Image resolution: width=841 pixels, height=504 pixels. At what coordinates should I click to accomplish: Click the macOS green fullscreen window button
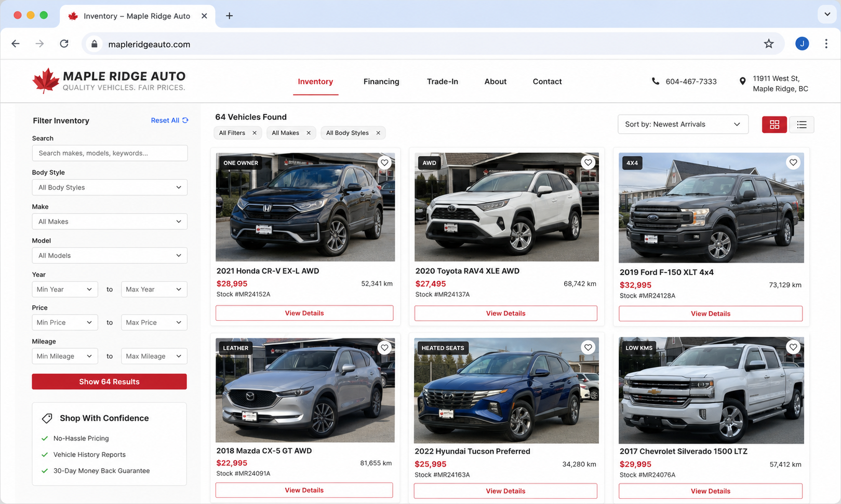[x=44, y=15]
